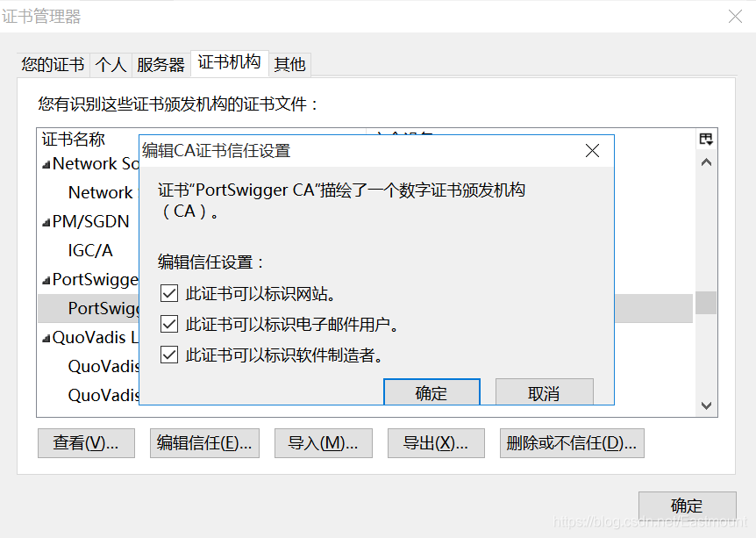Toggle 此证书可以标识电子邮件用户 checkbox
Screen dimensions: 756x538
169,324
